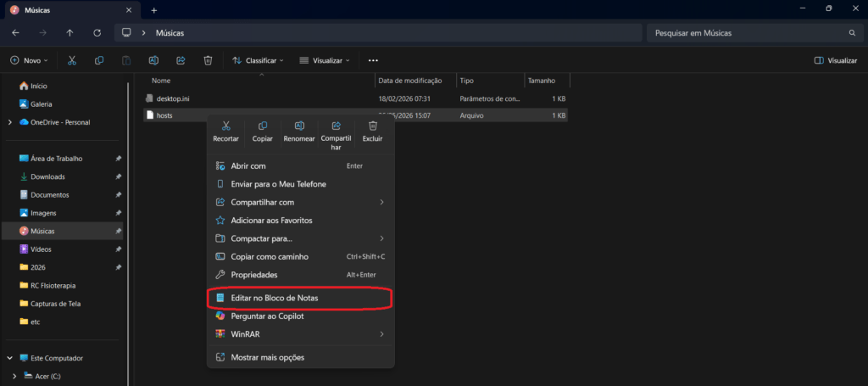Choose Abrir com in context menu

coord(301,165)
